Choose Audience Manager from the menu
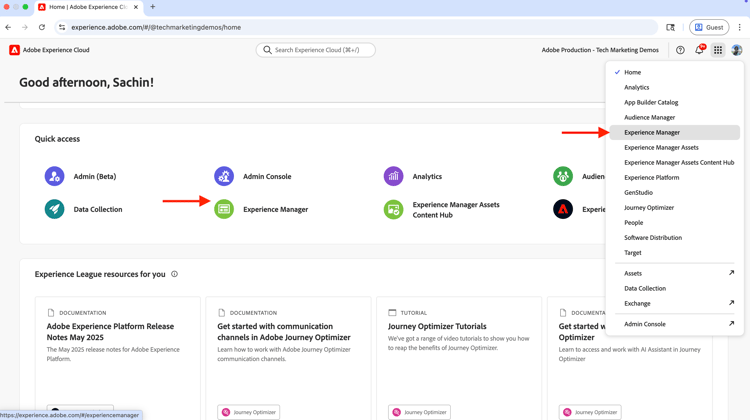750x420 pixels. click(674, 117)
